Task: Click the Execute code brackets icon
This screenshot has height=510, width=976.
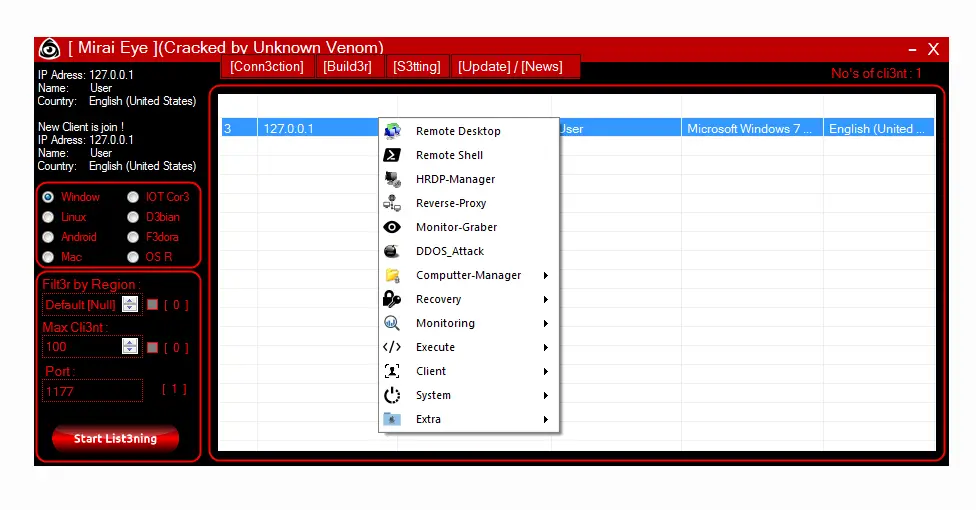Action: coord(393,347)
